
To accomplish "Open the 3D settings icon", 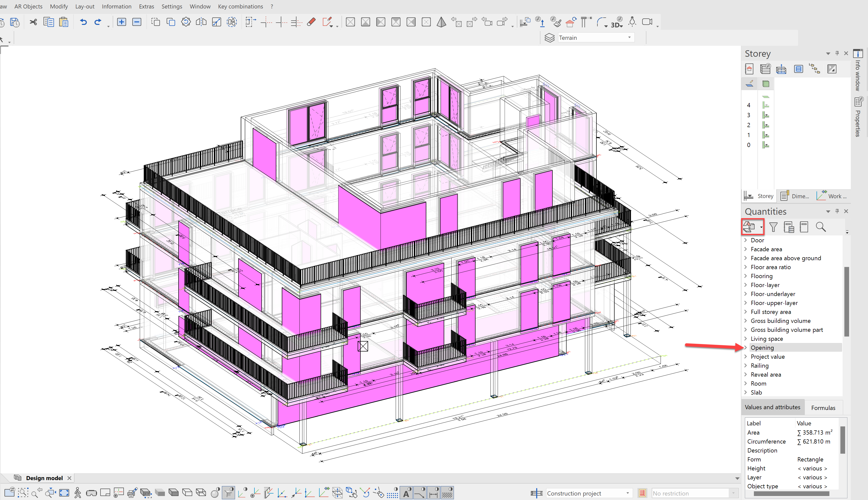I will point(617,22).
